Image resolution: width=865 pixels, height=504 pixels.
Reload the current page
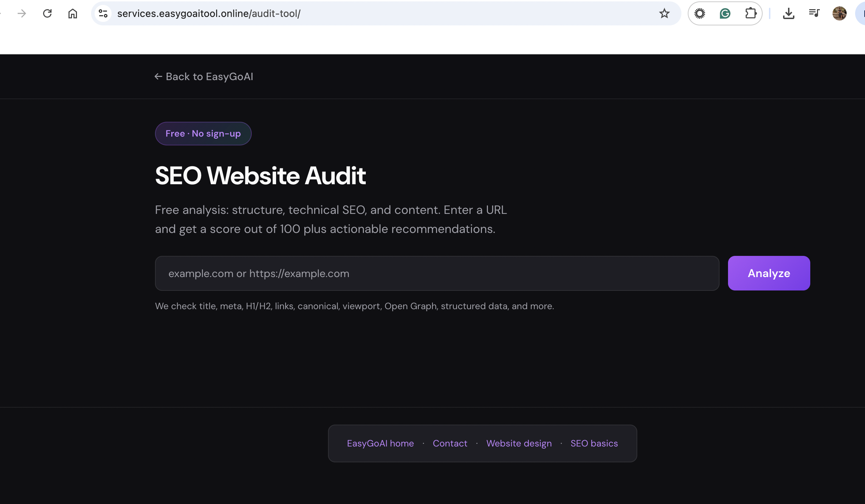47,13
